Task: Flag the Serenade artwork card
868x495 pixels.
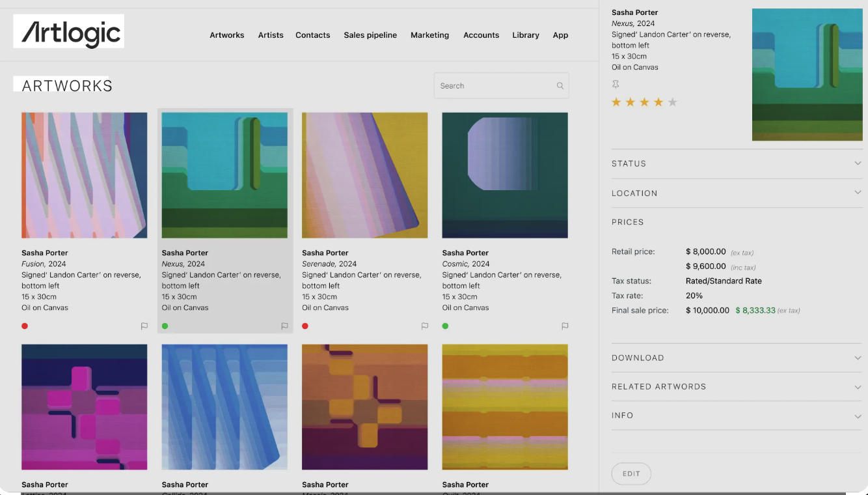Action: (x=425, y=326)
